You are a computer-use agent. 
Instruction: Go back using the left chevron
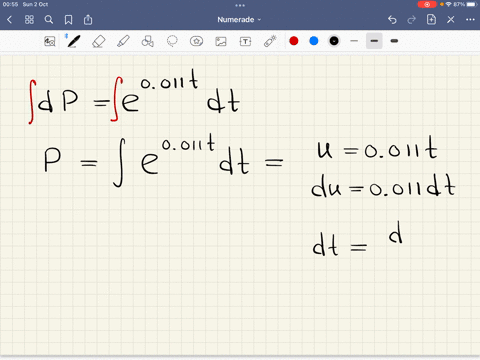pos(9,20)
